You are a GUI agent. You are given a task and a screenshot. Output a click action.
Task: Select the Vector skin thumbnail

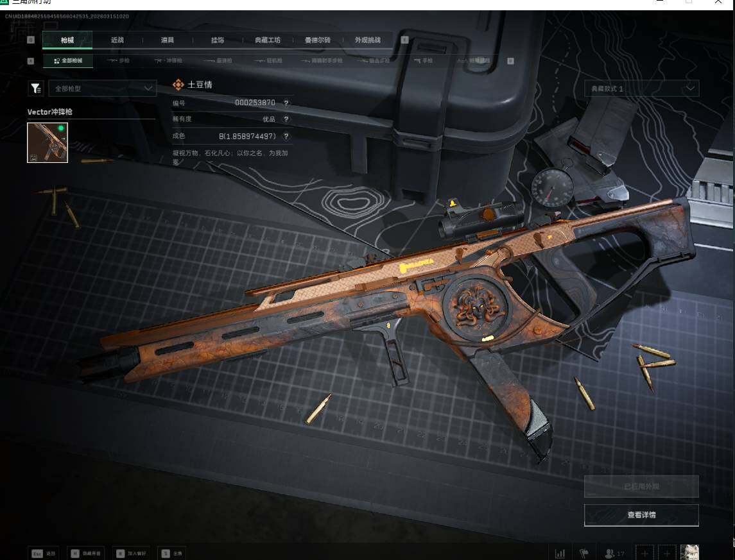(48, 143)
